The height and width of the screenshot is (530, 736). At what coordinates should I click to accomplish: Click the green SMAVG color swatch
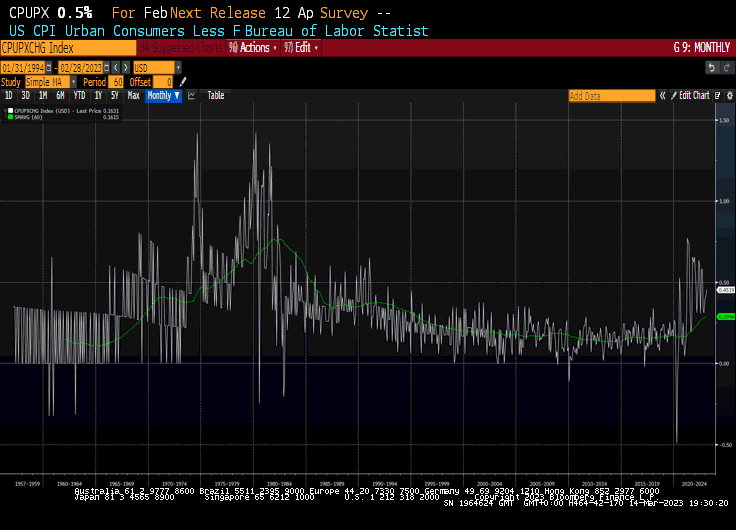click(x=10, y=117)
